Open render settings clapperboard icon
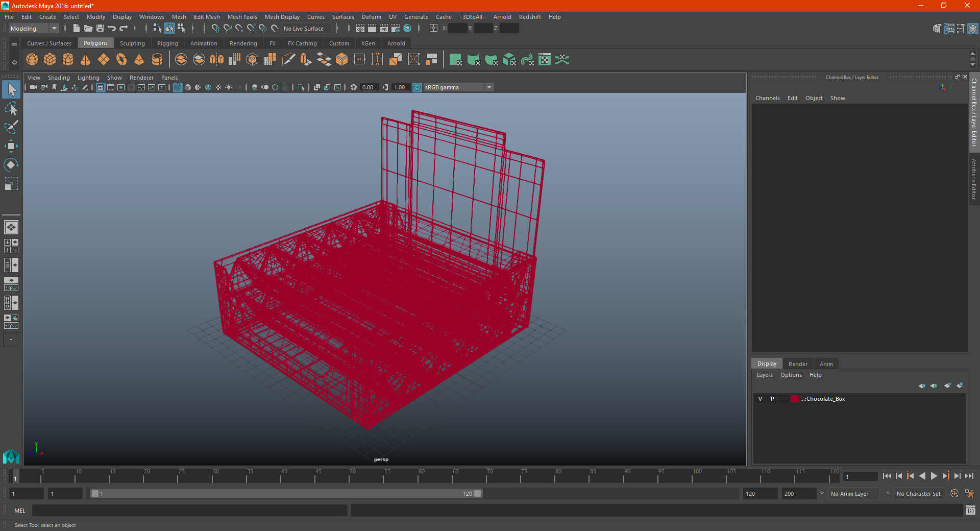The height and width of the screenshot is (531, 980). point(396,29)
